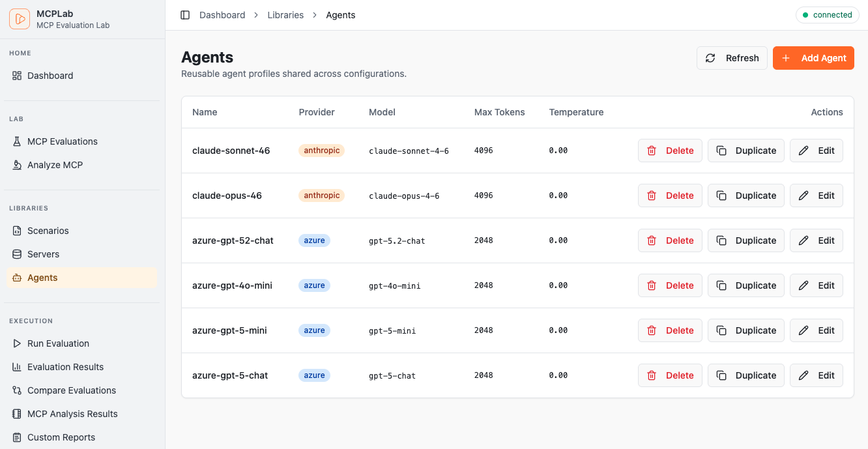
Task: Delete the claude-sonnet-46 agent
Action: tap(670, 151)
